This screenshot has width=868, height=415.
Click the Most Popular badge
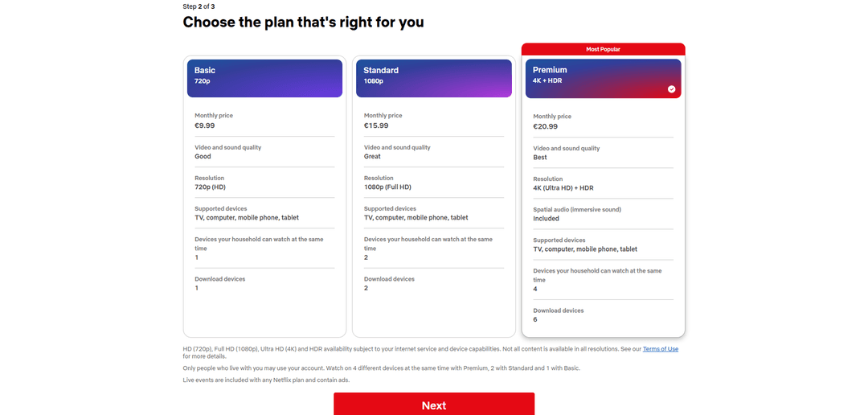pyautogui.click(x=603, y=49)
